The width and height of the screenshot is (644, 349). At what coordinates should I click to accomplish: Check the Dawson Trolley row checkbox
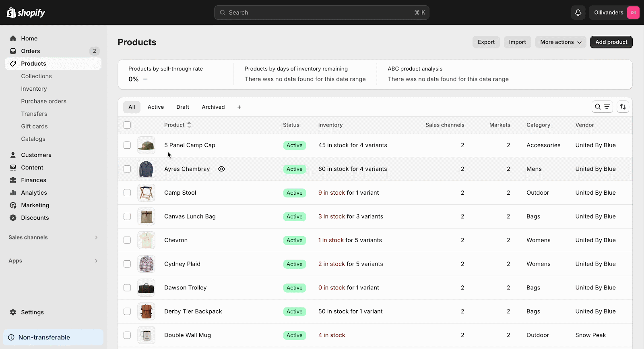(x=127, y=288)
